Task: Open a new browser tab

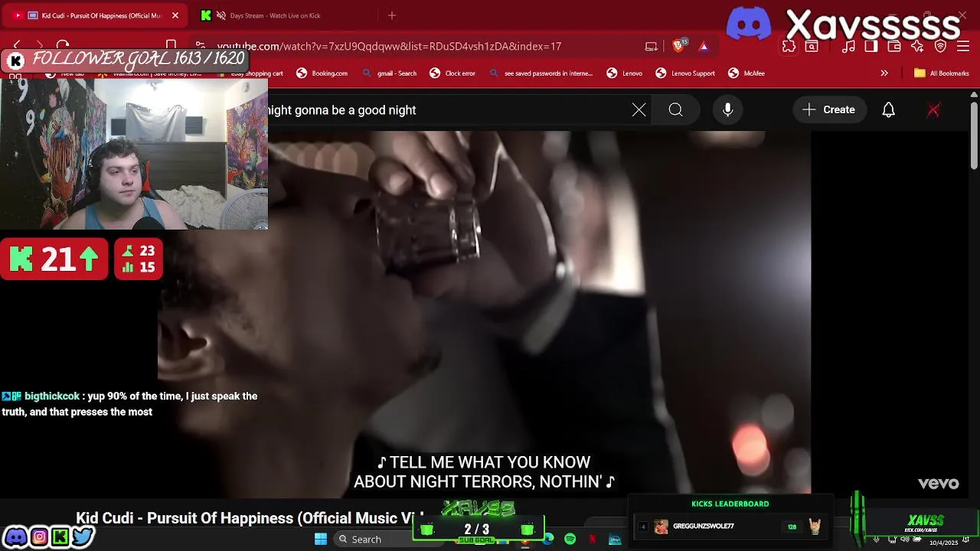Action: pyautogui.click(x=392, y=15)
